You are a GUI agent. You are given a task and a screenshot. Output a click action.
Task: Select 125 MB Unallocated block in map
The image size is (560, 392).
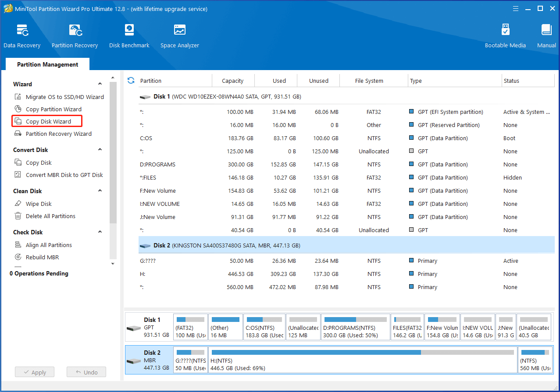[x=303, y=327]
